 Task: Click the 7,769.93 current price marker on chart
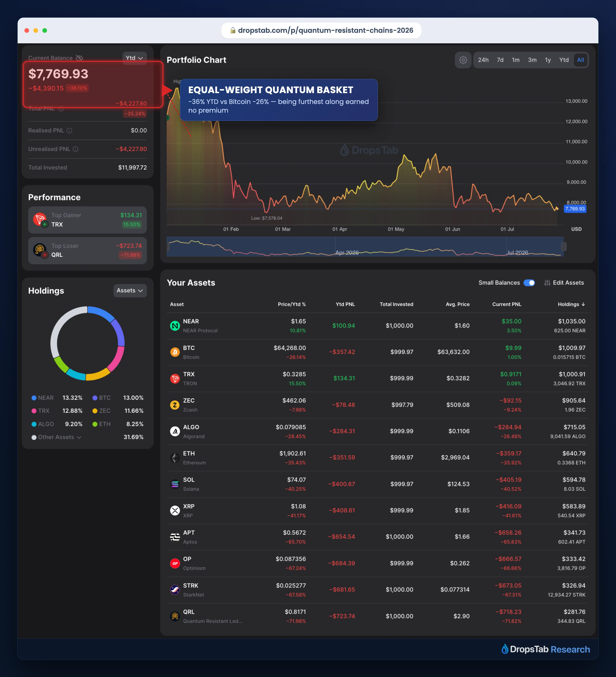(x=575, y=209)
